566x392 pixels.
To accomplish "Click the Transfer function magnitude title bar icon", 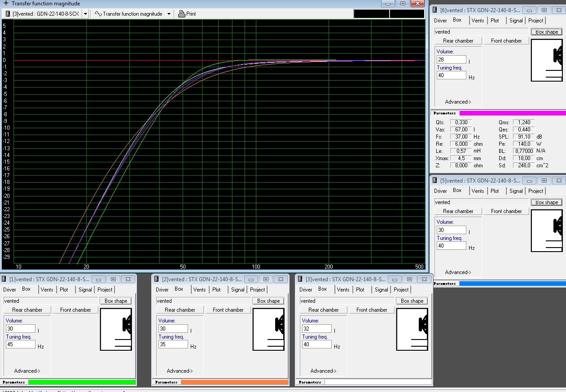I will [x=6, y=3].
